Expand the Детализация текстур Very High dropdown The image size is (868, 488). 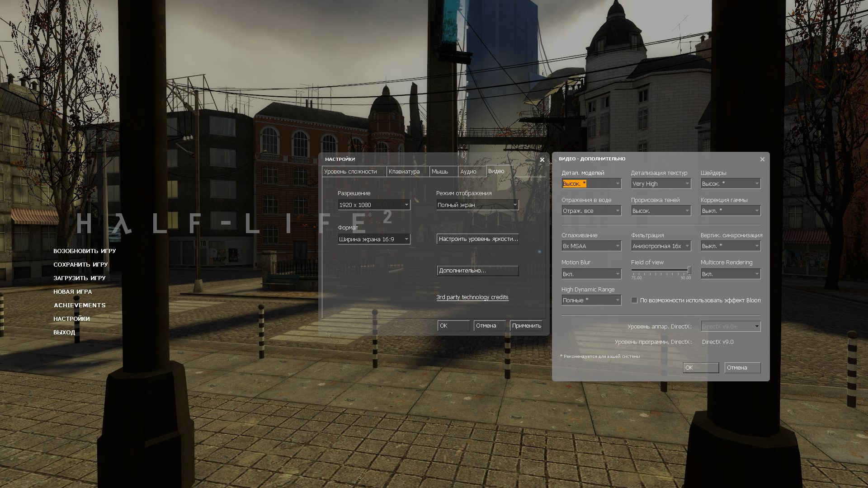coord(661,183)
